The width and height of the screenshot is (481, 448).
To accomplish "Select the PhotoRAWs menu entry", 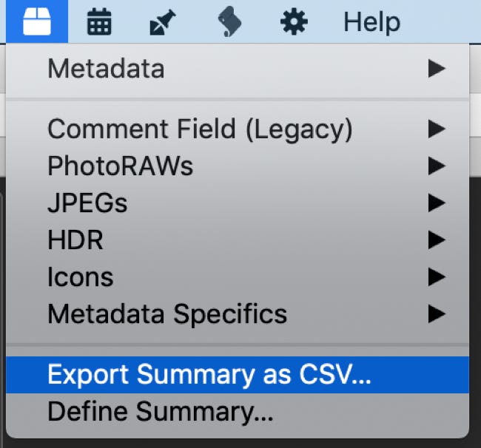I will click(x=121, y=166).
